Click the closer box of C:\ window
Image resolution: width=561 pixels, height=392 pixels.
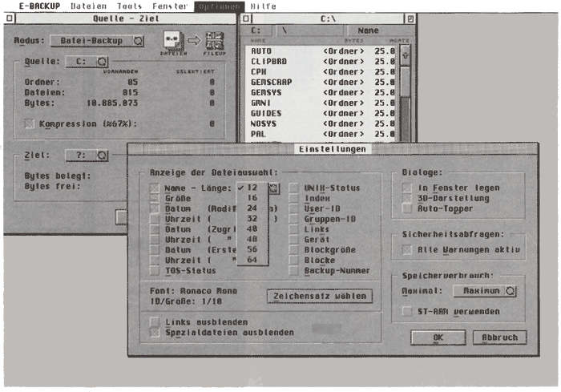pos(245,17)
